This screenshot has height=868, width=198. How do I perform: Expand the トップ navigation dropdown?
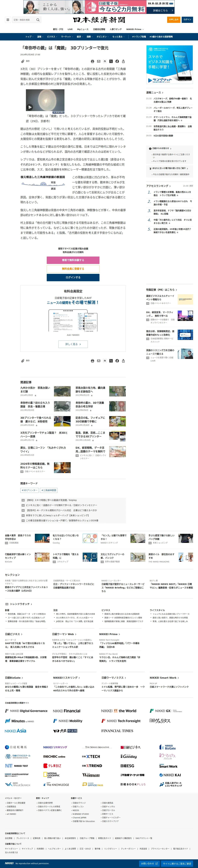pyautogui.click(x=29, y=37)
